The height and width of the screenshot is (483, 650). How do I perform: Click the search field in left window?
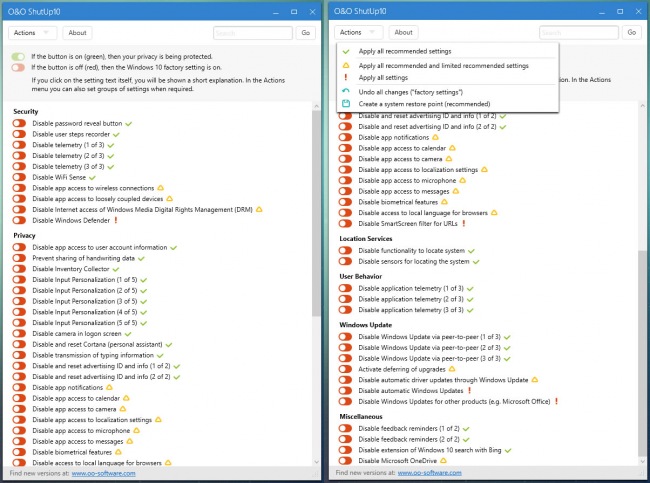click(x=253, y=33)
